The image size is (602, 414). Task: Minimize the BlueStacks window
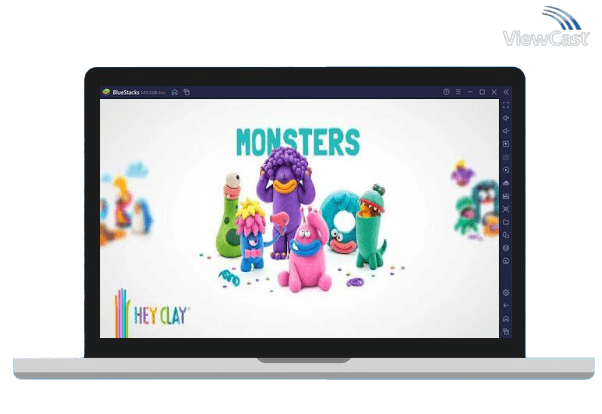pyautogui.click(x=470, y=92)
